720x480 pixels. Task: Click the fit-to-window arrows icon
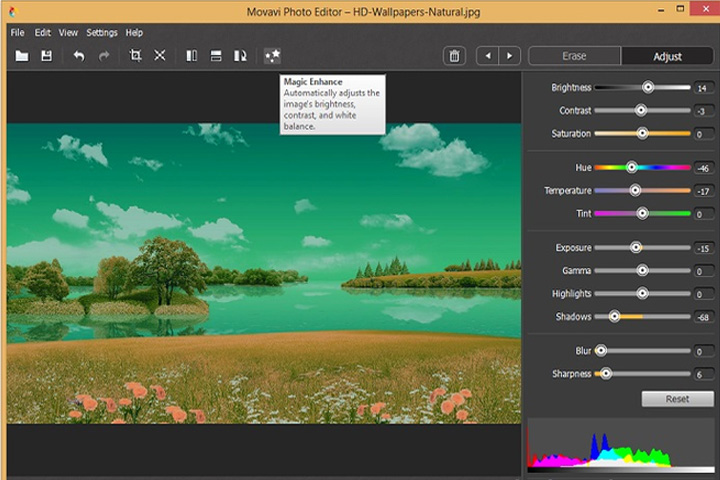pos(159,56)
